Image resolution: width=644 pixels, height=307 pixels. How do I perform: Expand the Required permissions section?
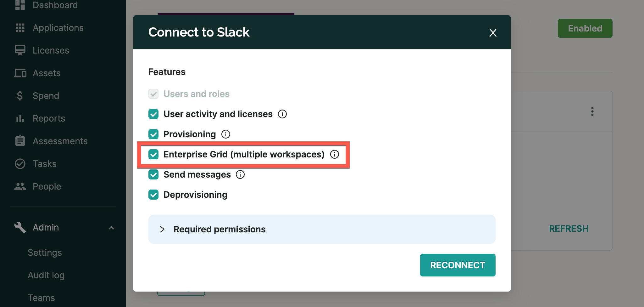322,229
